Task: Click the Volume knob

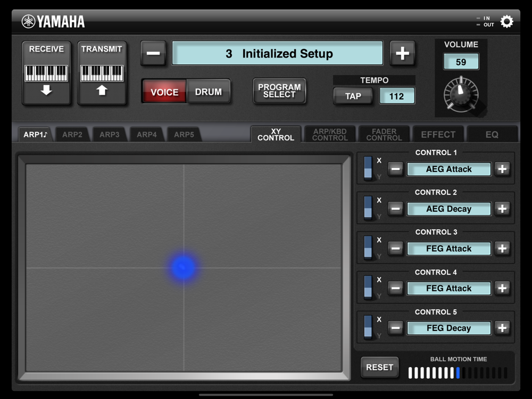Action: 461,94
